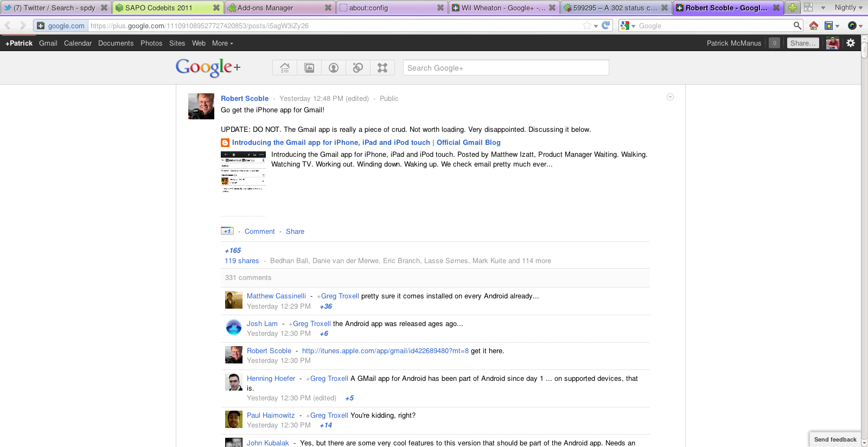Open Google+ Games icon

click(x=382, y=68)
